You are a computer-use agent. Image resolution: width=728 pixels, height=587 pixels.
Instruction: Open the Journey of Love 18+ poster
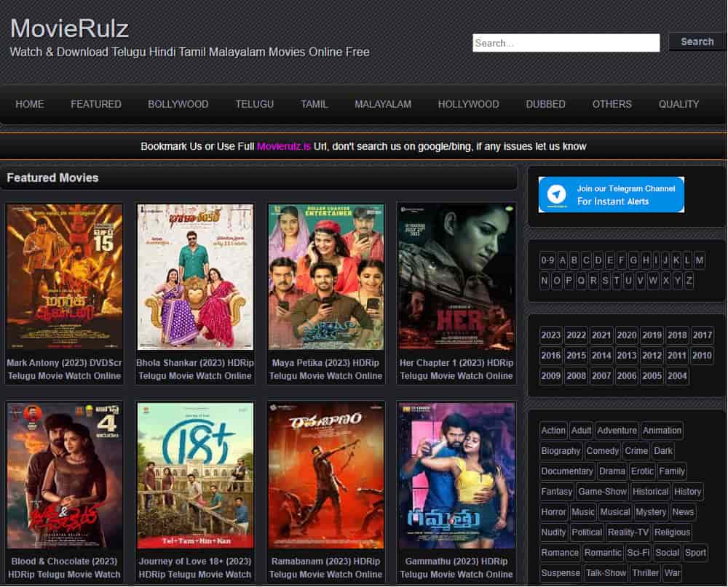[x=195, y=475]
